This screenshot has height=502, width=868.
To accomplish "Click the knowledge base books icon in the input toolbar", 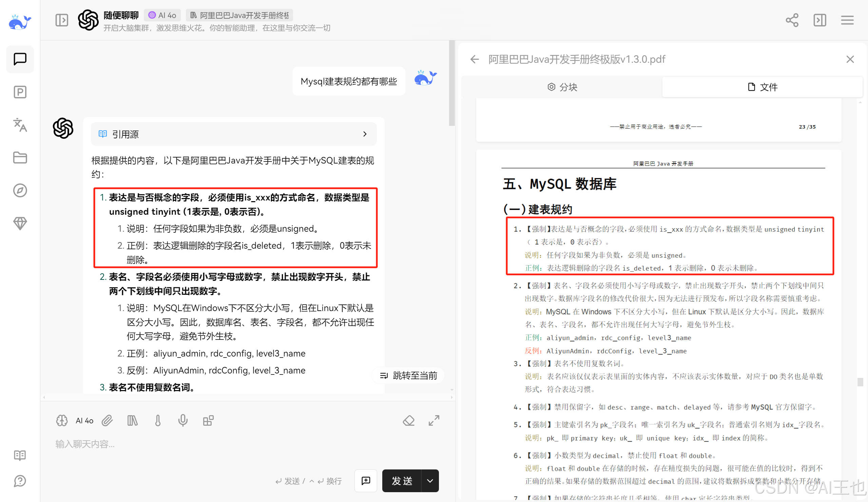I will click(132, 420).
